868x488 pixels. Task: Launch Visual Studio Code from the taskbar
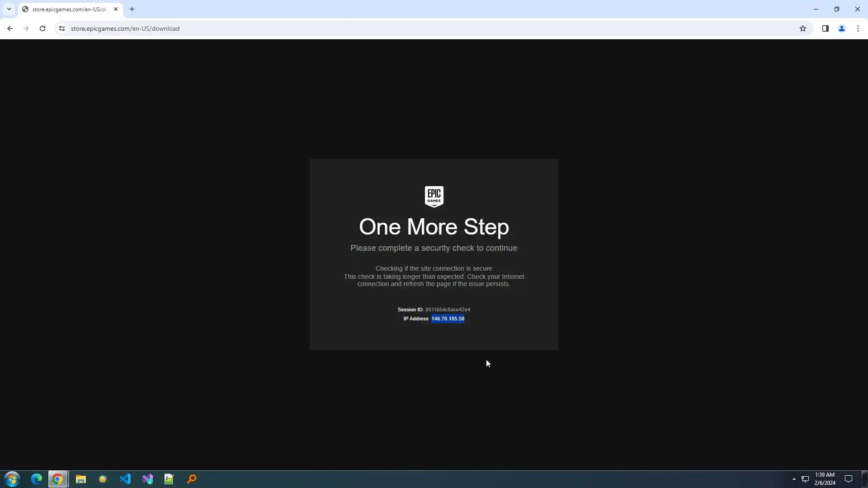pos(125,479)
